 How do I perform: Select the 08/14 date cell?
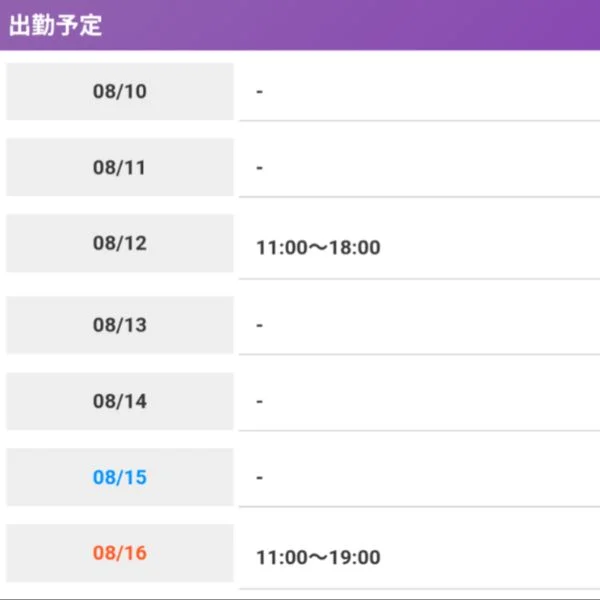tap(120, 401)
